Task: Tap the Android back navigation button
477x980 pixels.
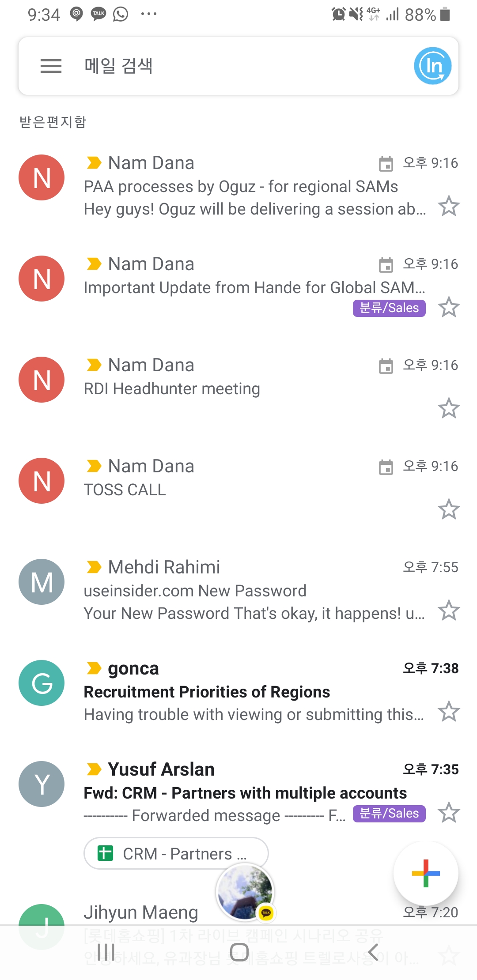Action: 373,952
